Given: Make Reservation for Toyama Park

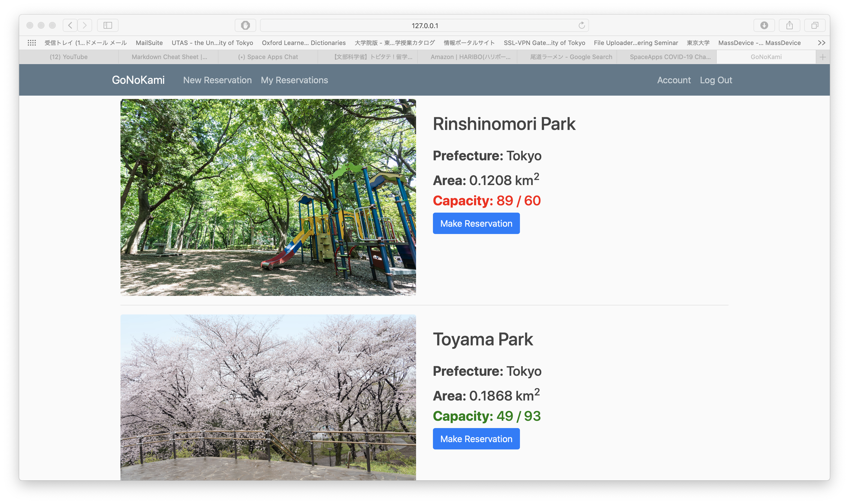Looking at the screenshot, I should click(476, 439).
